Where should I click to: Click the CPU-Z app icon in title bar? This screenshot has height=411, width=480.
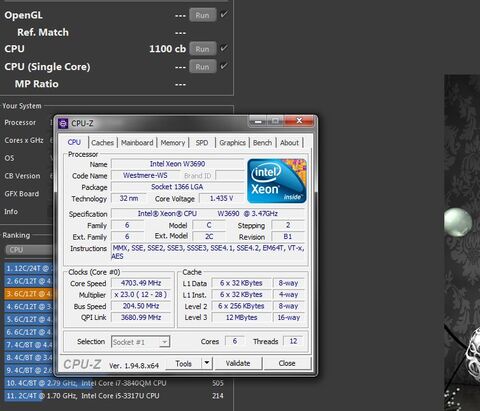pyautogui.click(x=63, y=123)
